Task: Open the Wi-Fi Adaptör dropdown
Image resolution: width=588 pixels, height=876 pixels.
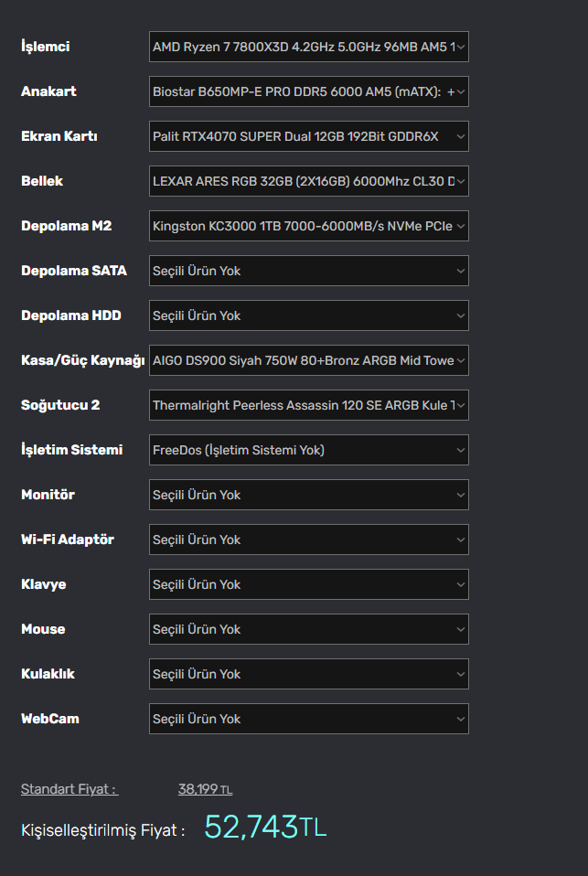Action: click(308, 539)
